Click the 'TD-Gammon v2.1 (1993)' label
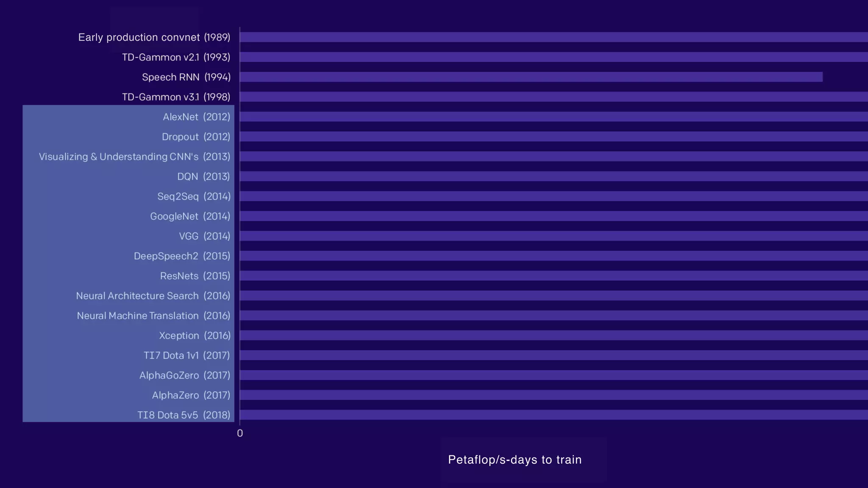The image size is (868, 488). tap(176, 57)
